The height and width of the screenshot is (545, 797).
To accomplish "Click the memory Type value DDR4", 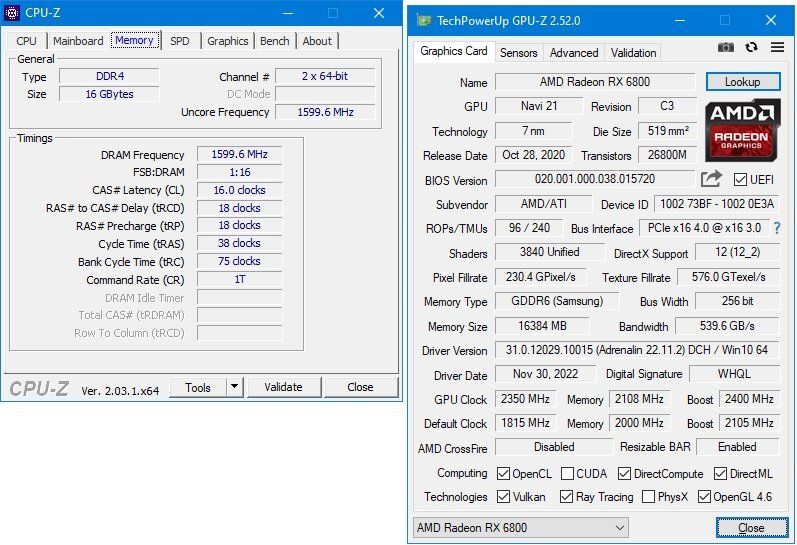I will pos(109,76).
